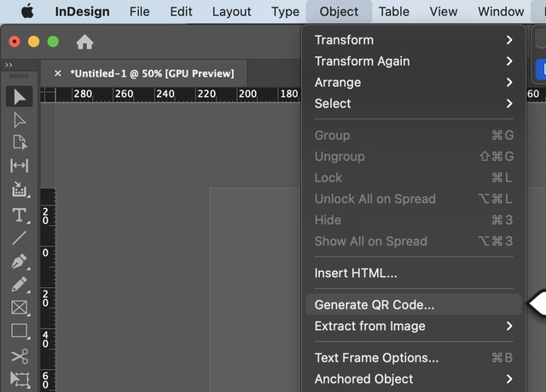Click the ruler origin corner box
This screenshot has height=392, width=546.
click(x=48, y=95)
